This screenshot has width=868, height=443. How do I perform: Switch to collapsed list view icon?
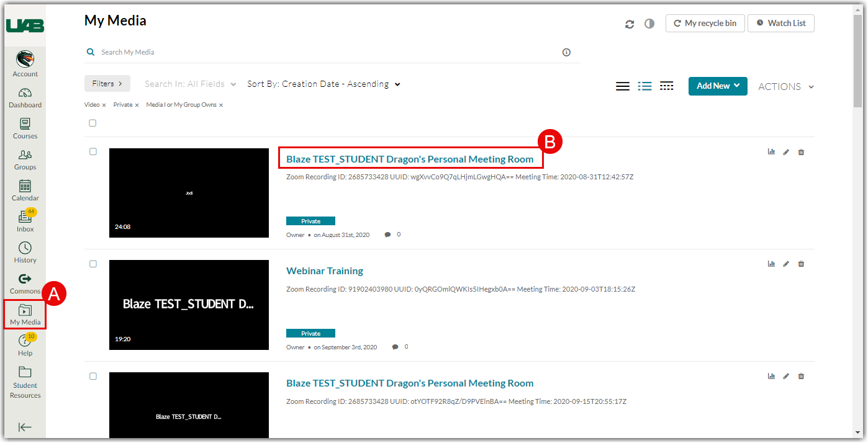pos(623,86)
